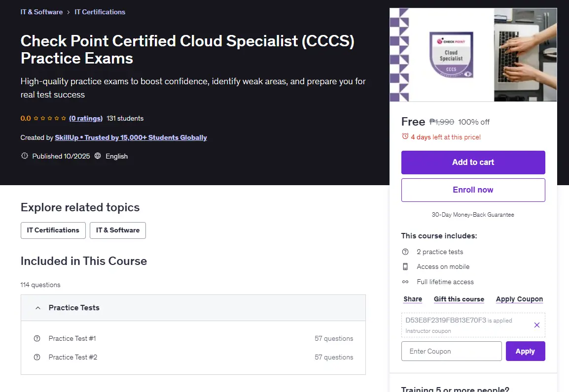Click the Training 5 or more people heading

coord(455,389)
